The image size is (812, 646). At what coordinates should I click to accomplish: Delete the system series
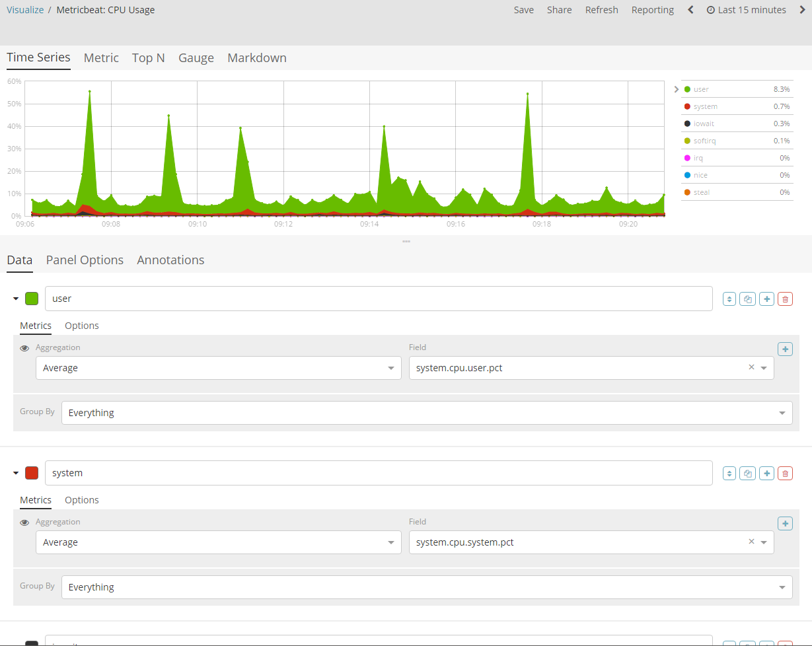[x=785, y=473]
